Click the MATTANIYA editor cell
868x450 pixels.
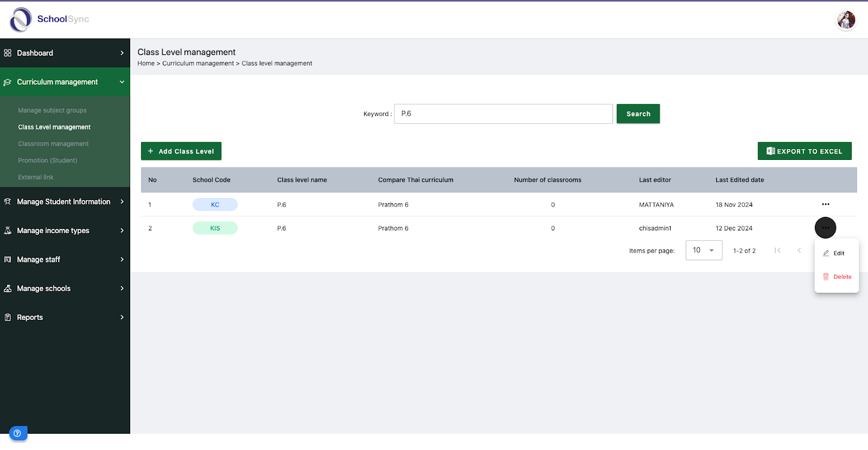656,205
